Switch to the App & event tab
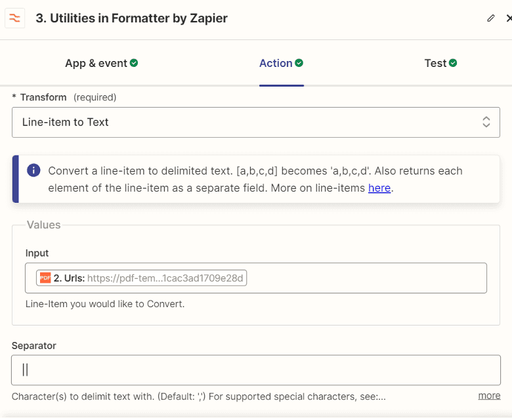The image size is (512, 420). pyautogui.click(x=96, y=63)
